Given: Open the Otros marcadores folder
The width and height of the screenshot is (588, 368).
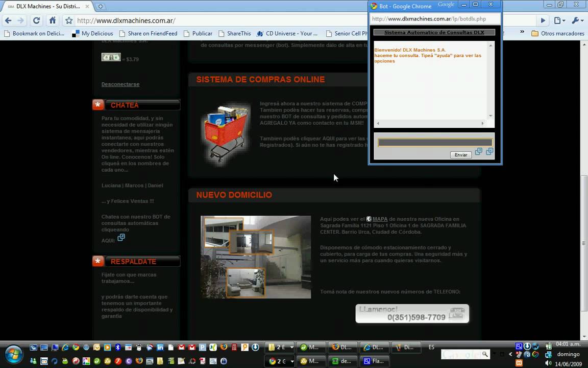Looking at the screenshot, I should click(558, 33).
